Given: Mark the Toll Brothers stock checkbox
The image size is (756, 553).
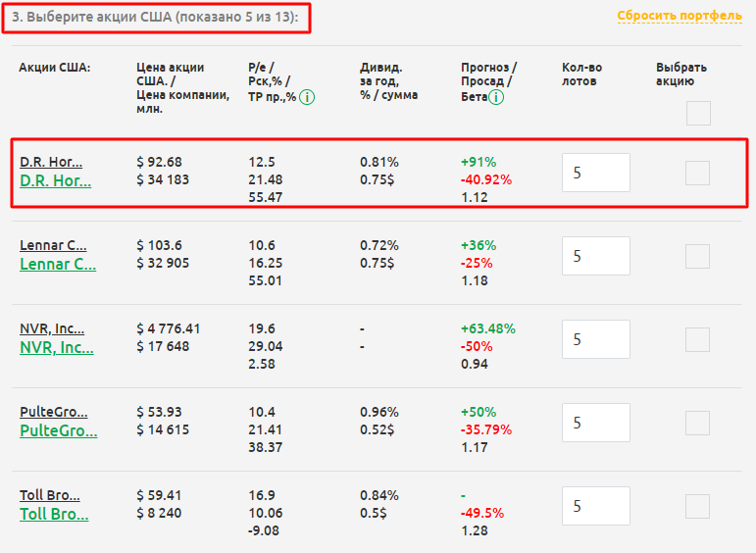Looking at the screenshot, I should pyautogui.click(x=697, y=506).
